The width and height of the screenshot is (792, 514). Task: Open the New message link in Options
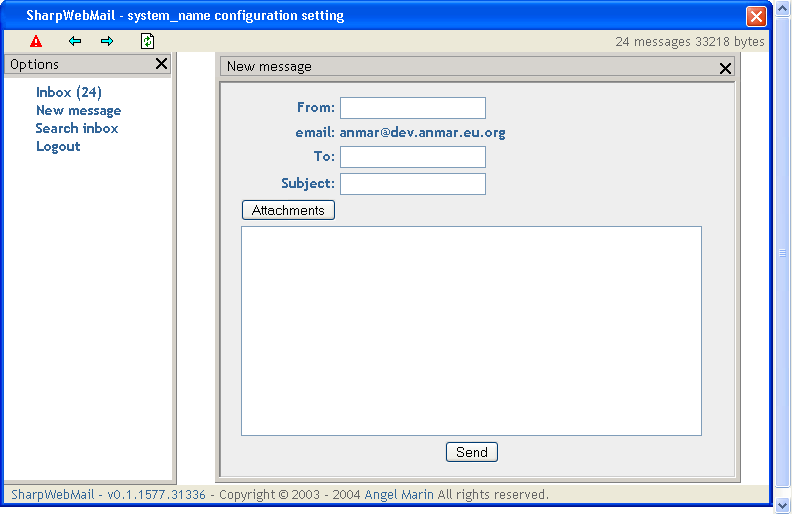(78, 111)
